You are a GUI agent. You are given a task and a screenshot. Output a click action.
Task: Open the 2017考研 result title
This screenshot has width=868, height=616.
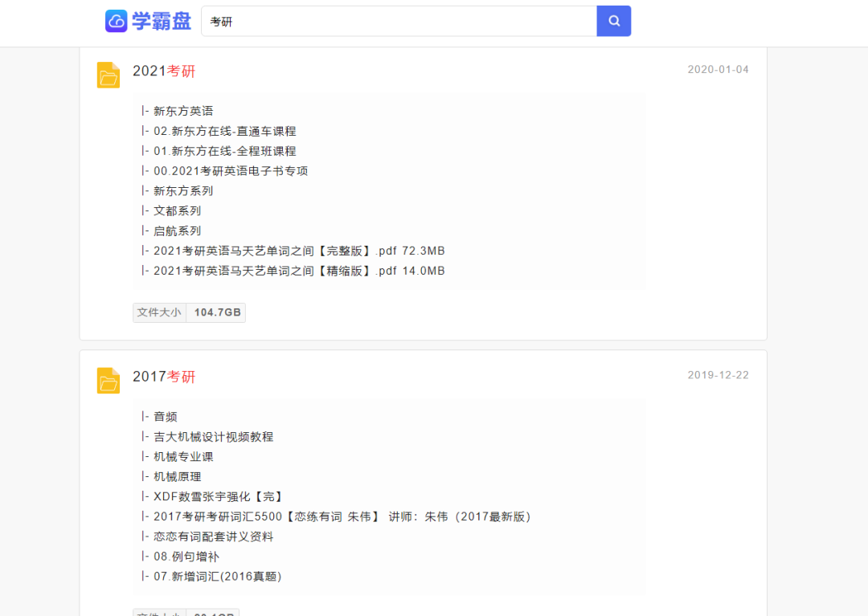(x=165, y=377)
